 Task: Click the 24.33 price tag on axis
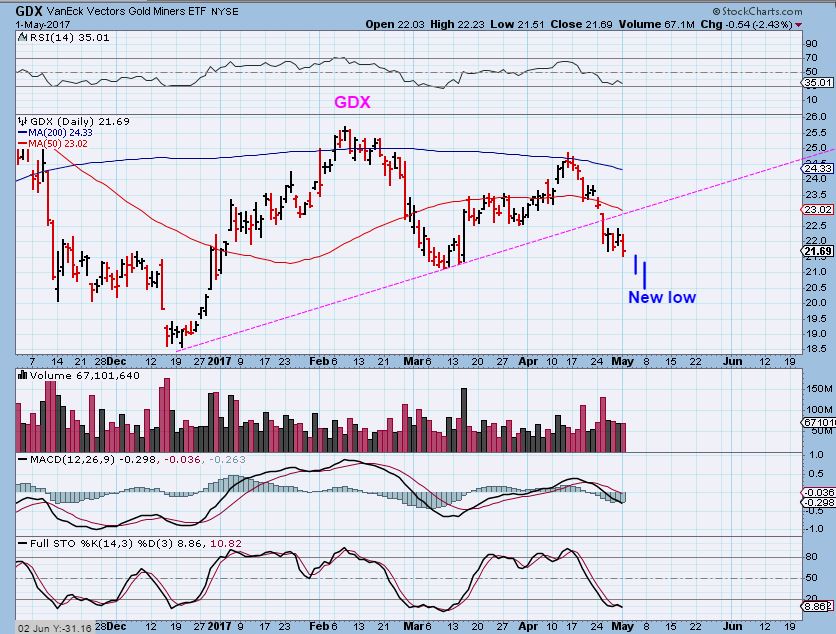pos(818,168)
